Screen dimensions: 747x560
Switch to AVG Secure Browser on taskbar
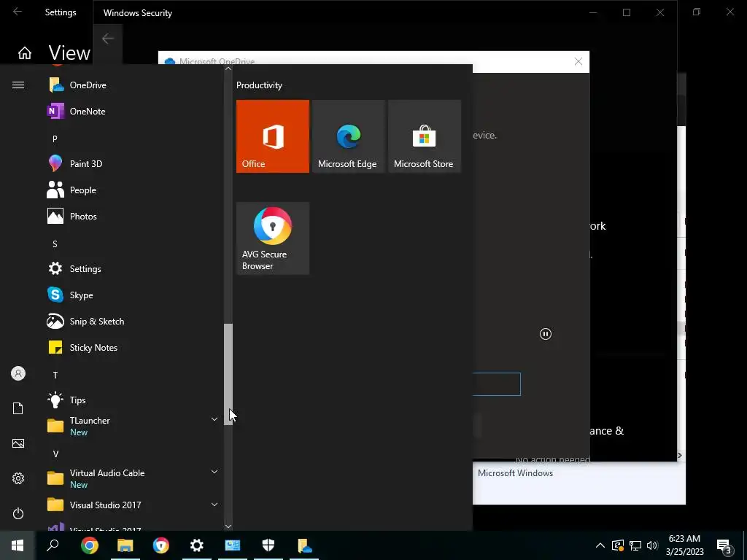point(160,545)
